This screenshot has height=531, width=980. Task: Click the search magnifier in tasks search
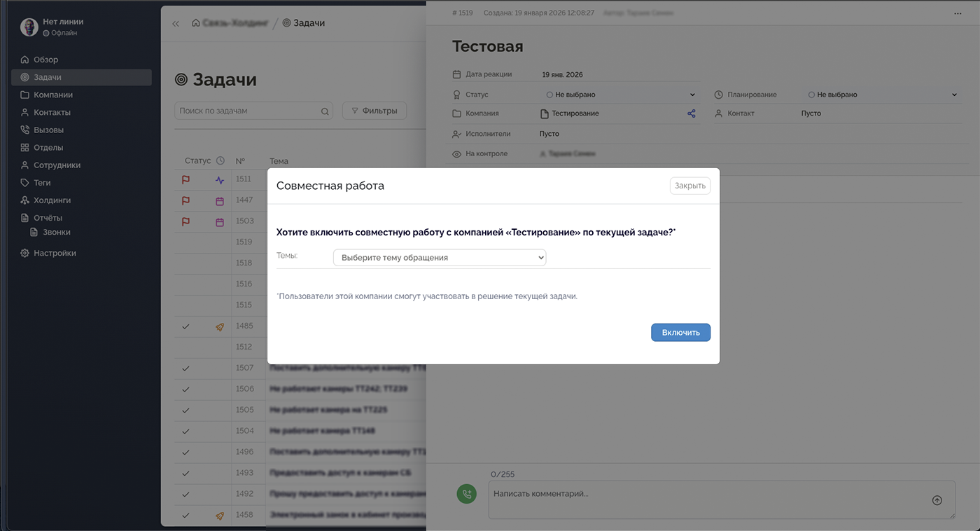click(x=325, y=111)
